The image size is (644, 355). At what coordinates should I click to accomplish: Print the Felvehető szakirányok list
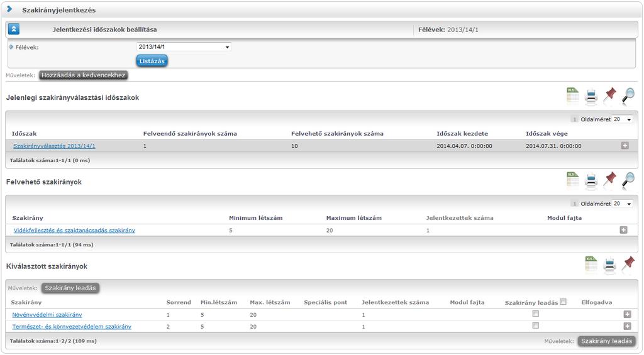(x=591, y=180)
